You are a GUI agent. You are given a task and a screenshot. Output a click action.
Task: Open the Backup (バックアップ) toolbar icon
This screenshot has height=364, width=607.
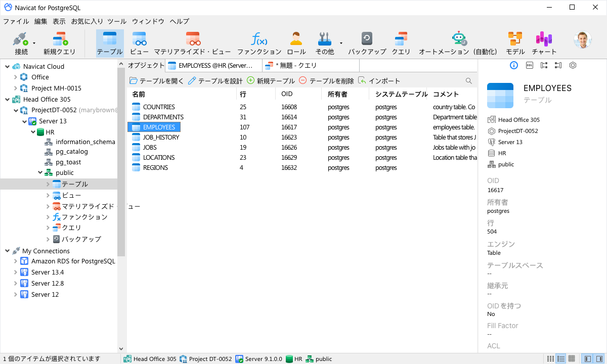[x=367, y=43]
